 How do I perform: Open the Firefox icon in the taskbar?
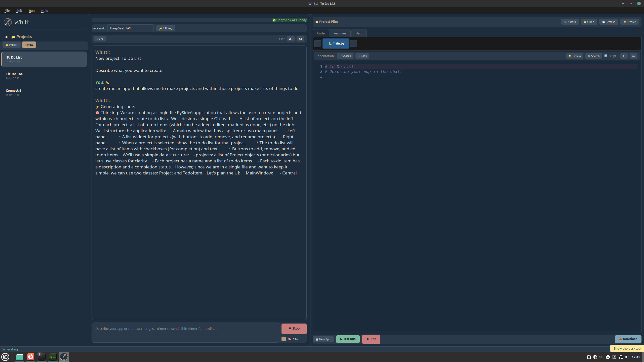31,357
